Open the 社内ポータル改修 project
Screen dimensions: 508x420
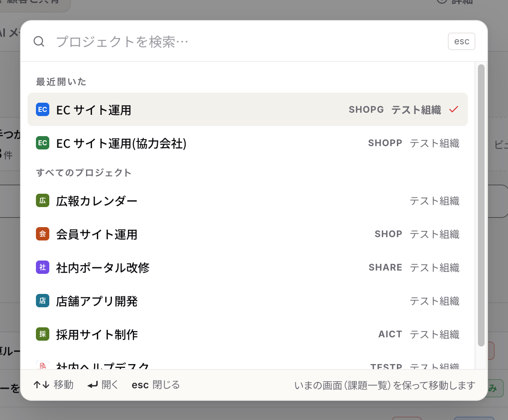point(248,268)
